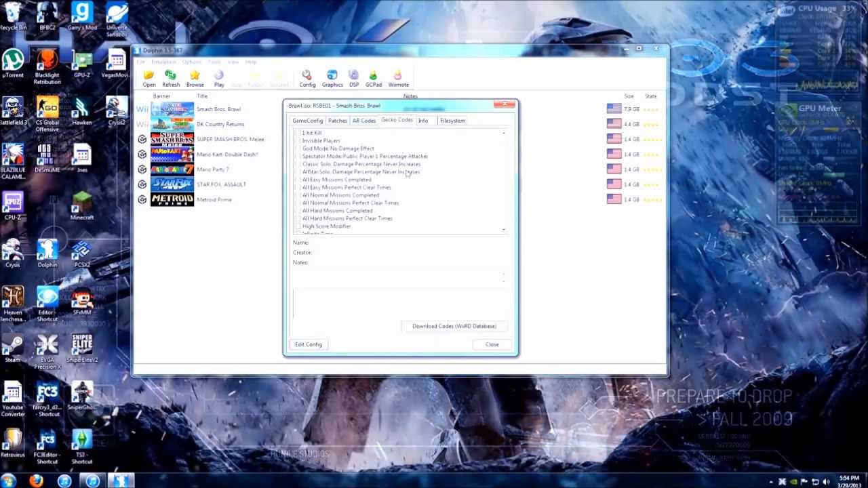Image resolution: width=868 pixels, height=488 pixels.
Task: Enable AllStar Solo Damage Percentage Never Increases
Action: (x=297, y=171)
